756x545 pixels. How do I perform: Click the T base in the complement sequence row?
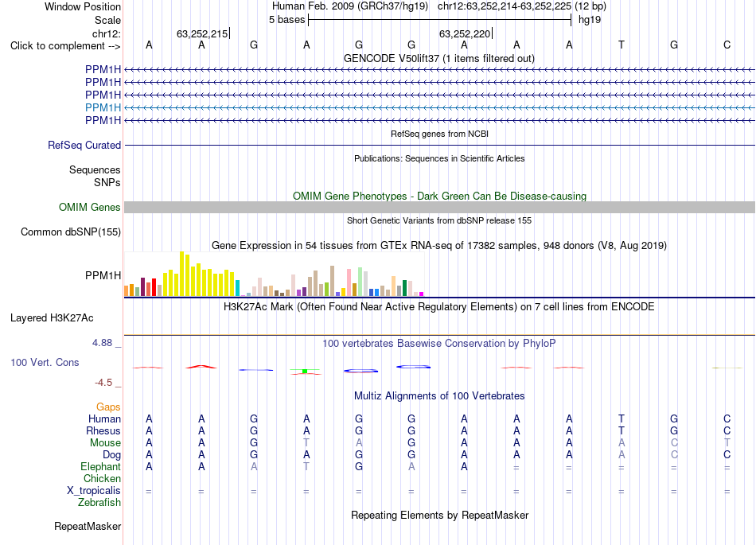[x=622, y=45]
